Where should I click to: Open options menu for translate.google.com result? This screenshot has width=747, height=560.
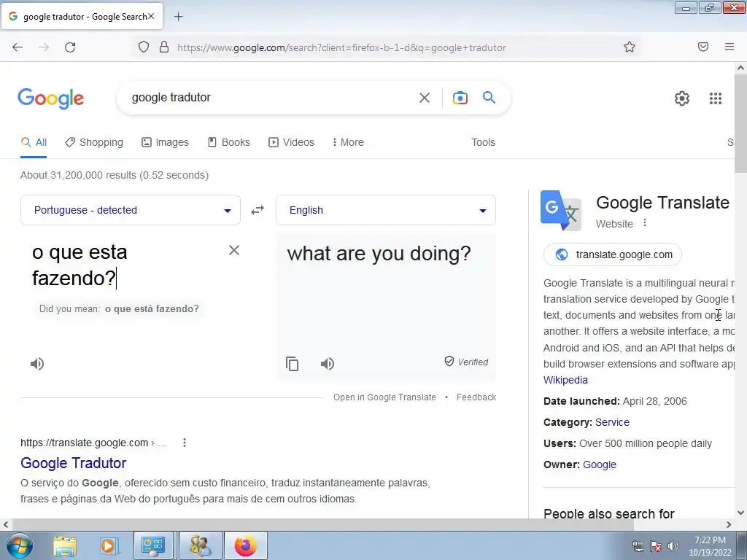(x=185, y=443)
